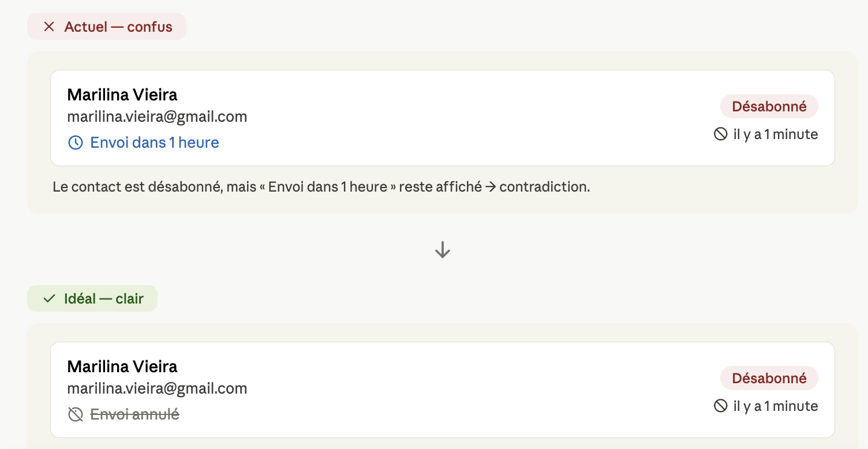Click the second card's il y a 1 minute timestamp

(x=776, y=406)
